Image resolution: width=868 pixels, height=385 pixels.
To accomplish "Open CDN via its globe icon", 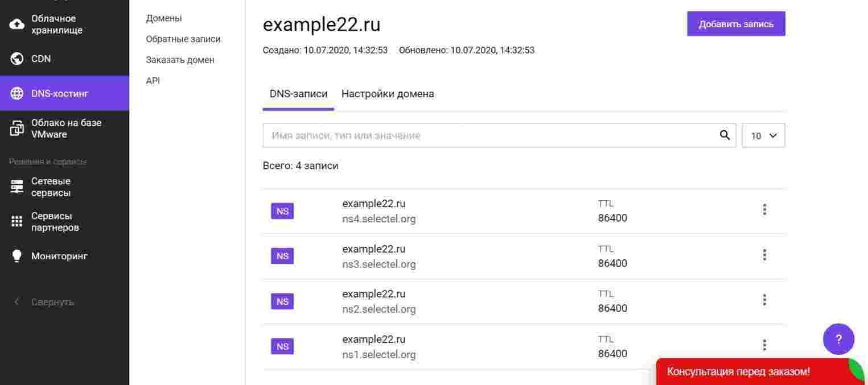I will (17, 59).
